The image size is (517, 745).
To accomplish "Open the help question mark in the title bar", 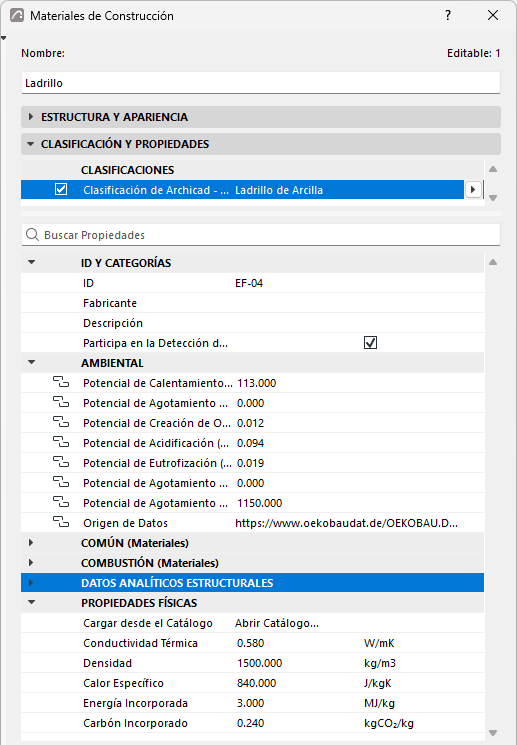I will [x=448, y=15].
